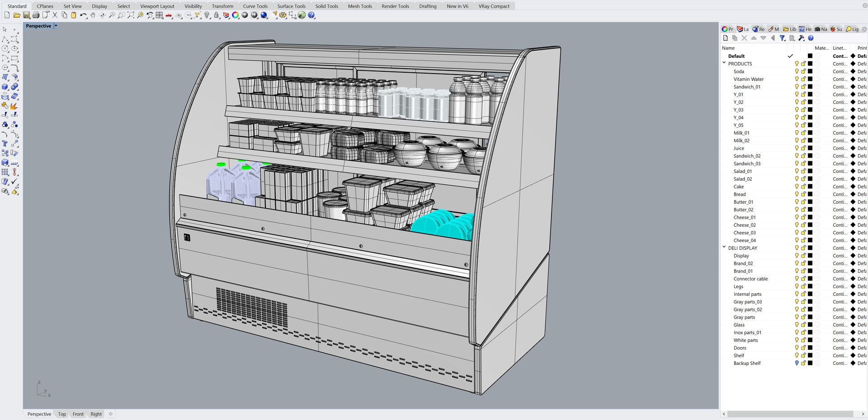This screenshot has width=868, height=420.
Task: Click the Layers panel horizontal scrollbar
Action: [790, 414]
